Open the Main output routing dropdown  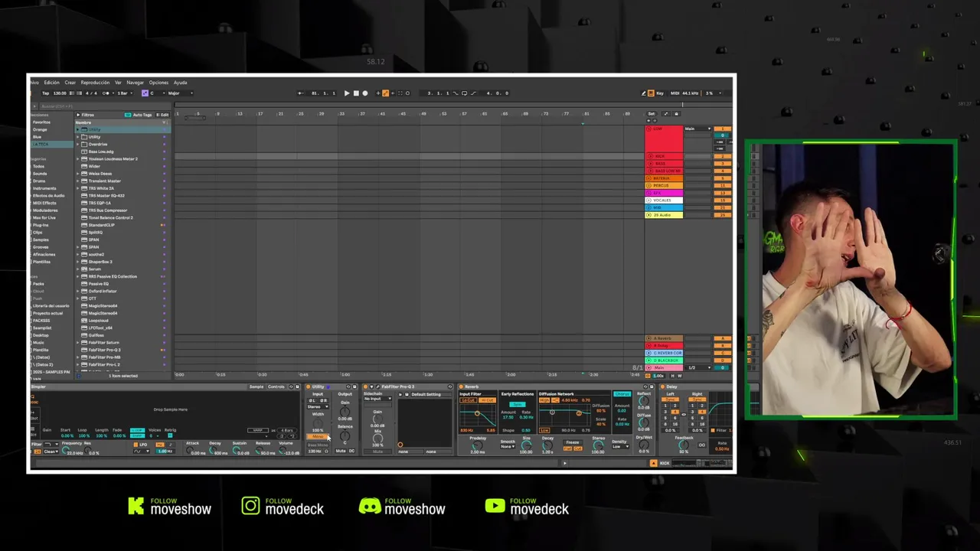click(x=697, y=129)
